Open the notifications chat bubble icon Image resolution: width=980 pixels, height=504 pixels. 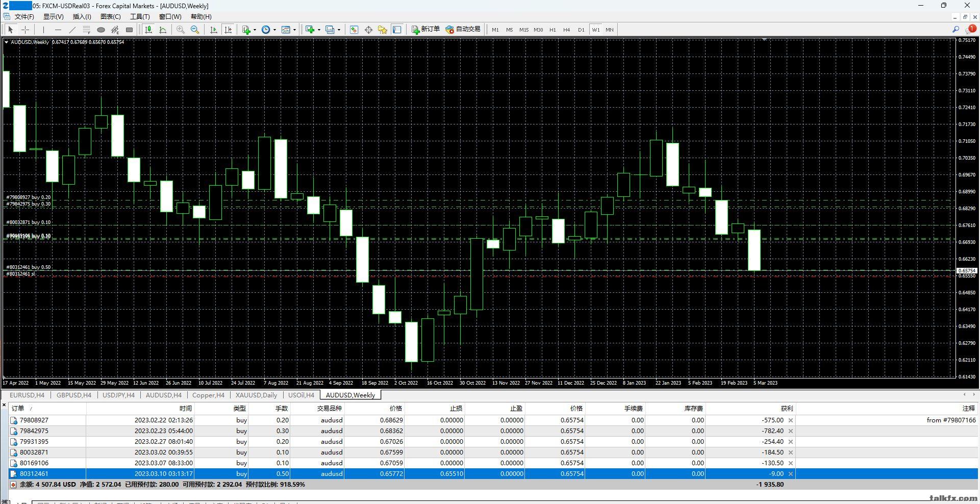(970, 30)
